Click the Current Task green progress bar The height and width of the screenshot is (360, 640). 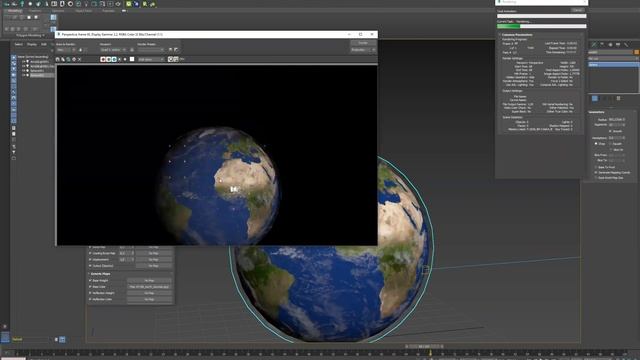click(542, 26)
